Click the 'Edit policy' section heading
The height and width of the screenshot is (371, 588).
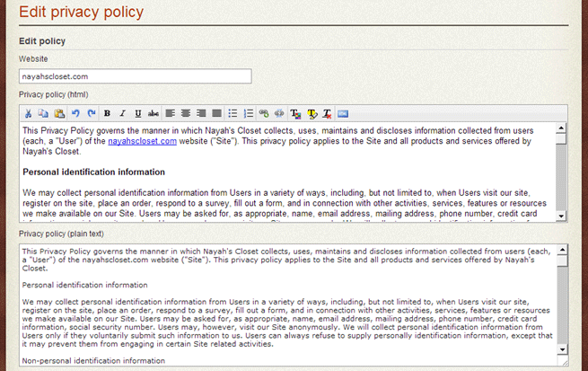pos(42,41)
